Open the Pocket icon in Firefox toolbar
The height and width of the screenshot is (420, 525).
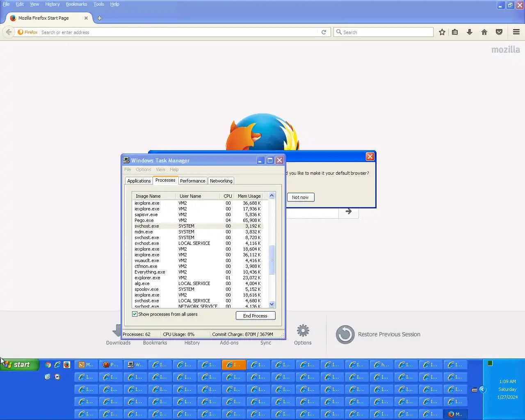[499, 32]
